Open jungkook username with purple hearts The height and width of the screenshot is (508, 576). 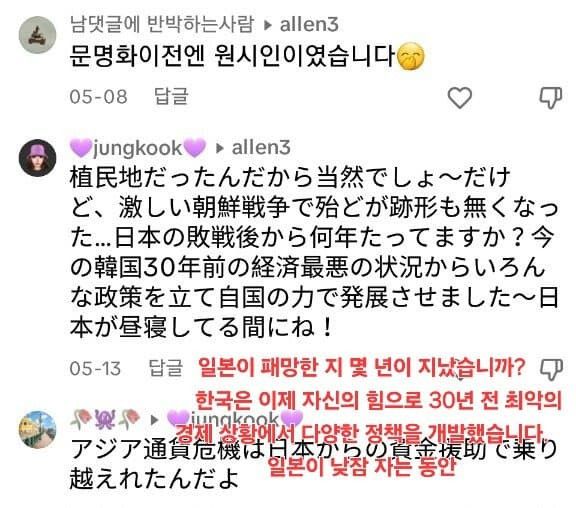tap(138, 148)
